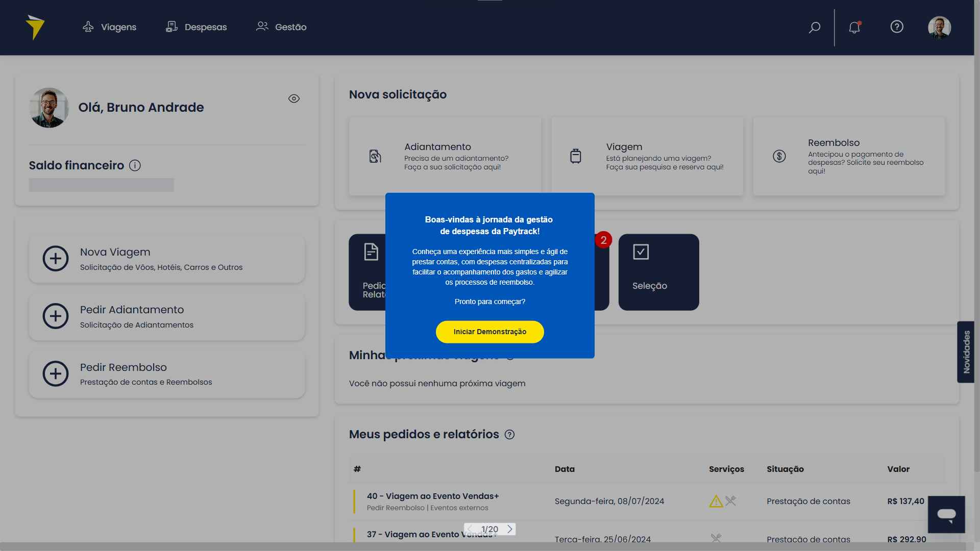Open the Viagens menu
Screen dimensions: 980x551
109,27
